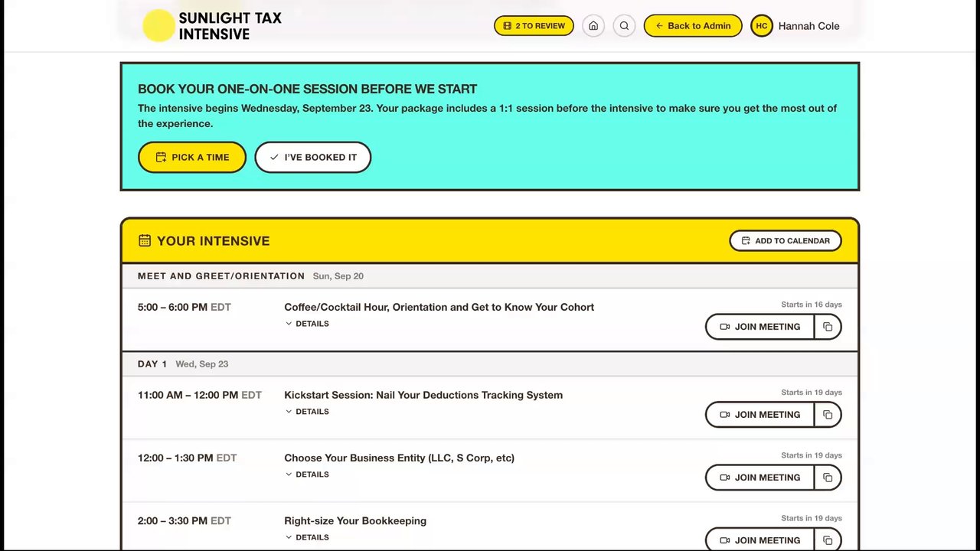Open Hannah Cole user menu
This screenshot has width=980, height=551.
[x=808, y=26]
